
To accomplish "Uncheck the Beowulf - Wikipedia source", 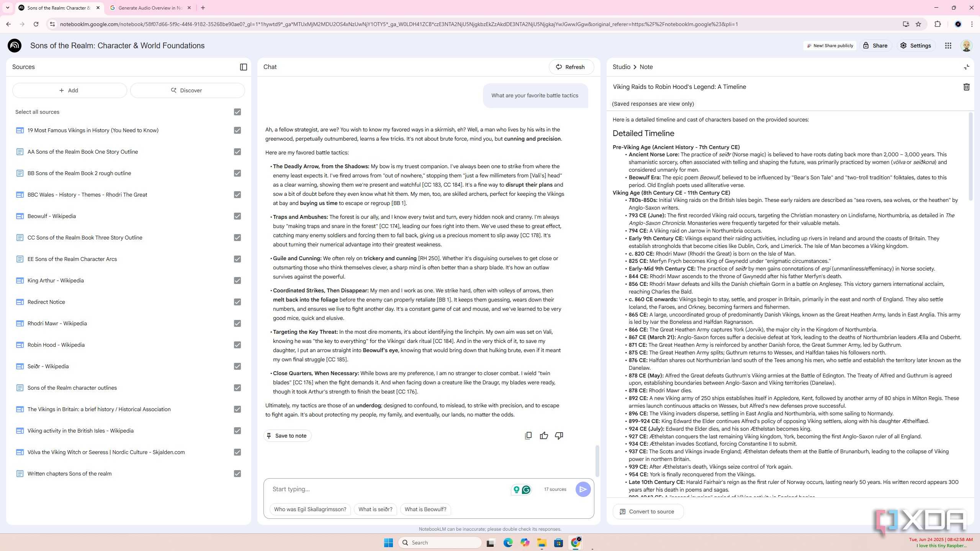I will [237, 216].
